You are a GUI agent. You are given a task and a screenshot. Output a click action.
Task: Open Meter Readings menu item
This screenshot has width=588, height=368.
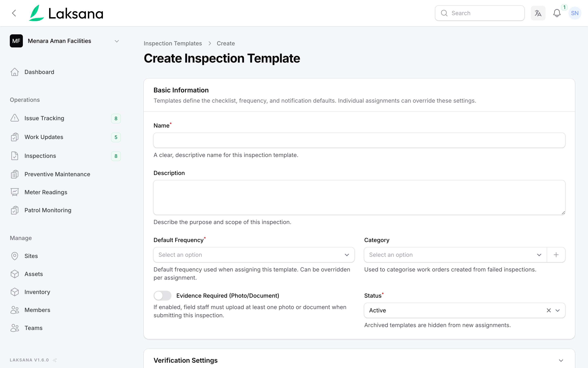[65, 192]
